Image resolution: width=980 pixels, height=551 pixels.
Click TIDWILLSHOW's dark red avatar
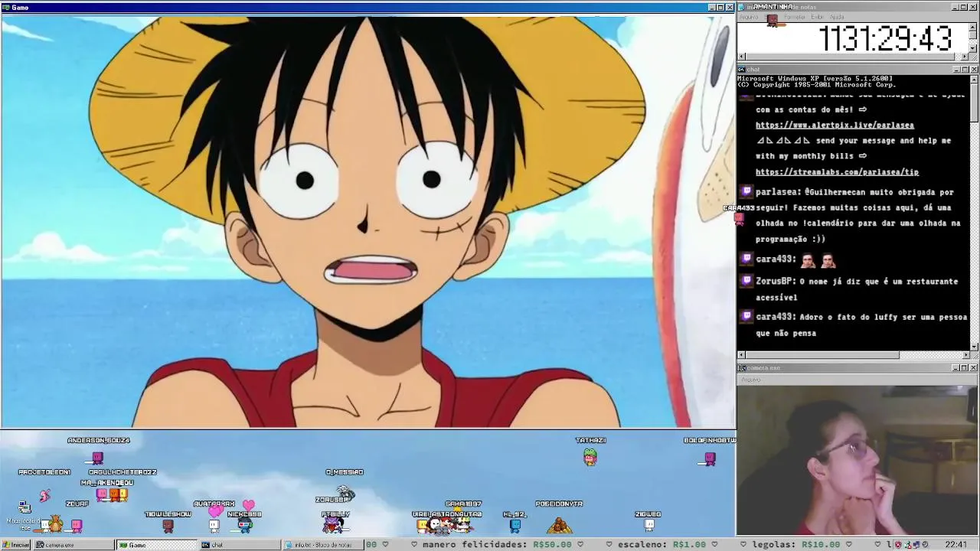tap(168, 526)
